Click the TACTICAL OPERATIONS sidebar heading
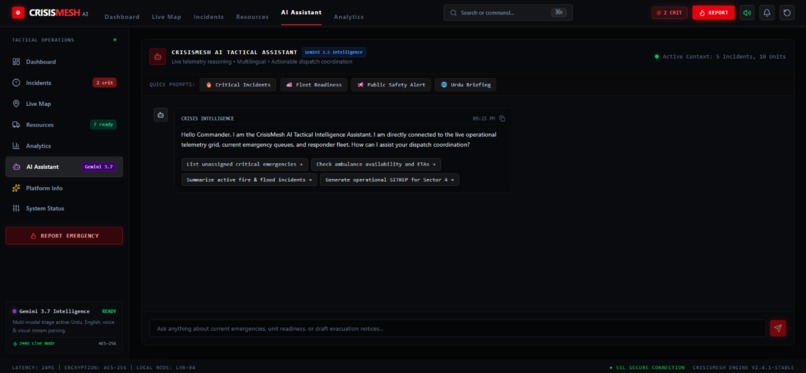The height and width of the screenshot is (373, 806). coord(43,40)
